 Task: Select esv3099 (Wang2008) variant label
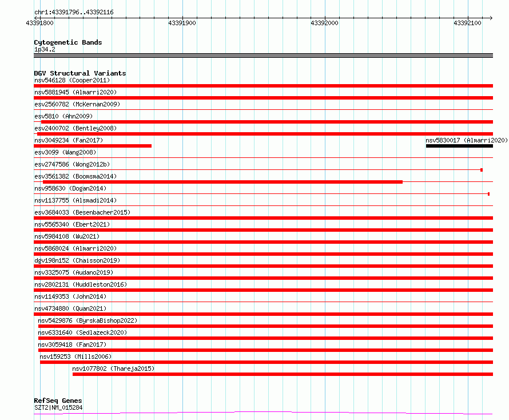pyautogui.click(x=65, y=152)
